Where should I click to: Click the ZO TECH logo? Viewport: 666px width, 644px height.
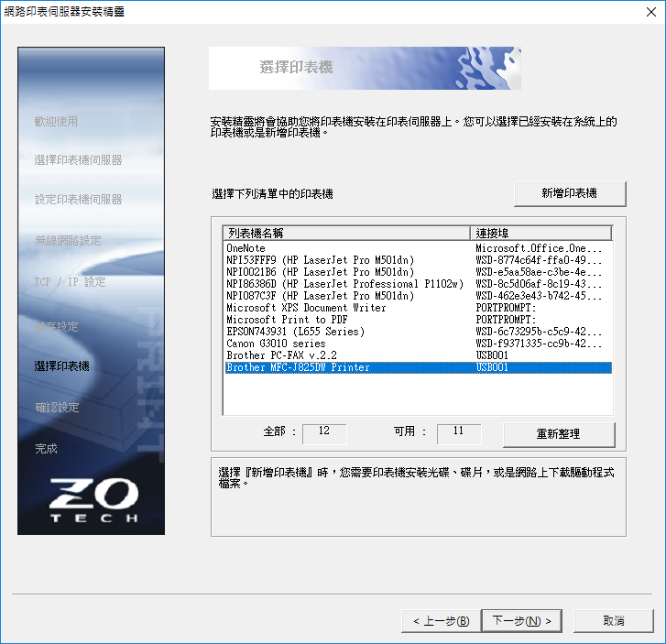point(93,500)
